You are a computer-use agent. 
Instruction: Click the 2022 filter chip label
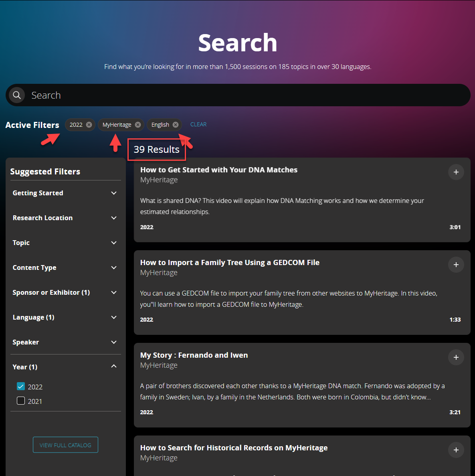(76, 125)
